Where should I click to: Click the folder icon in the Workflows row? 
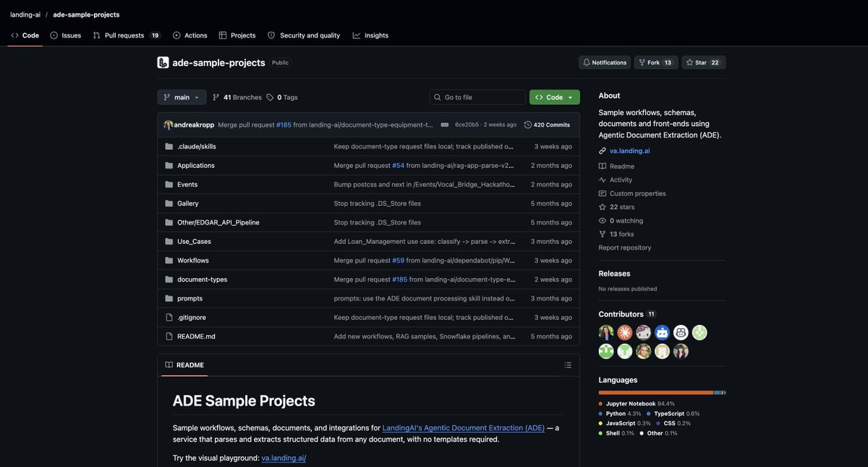tap(169, 260)
